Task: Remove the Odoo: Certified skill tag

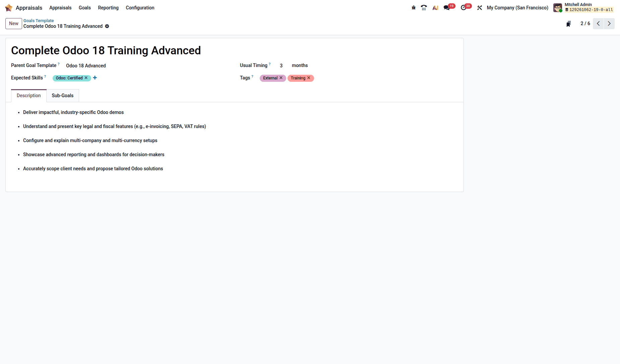Action: pyautogui.click(x=86, y=78)
